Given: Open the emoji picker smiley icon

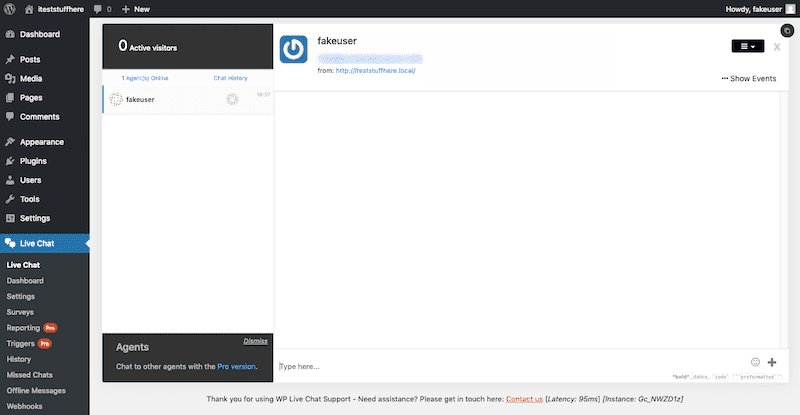Looking at the screenshot, I should tap(755, 362).
